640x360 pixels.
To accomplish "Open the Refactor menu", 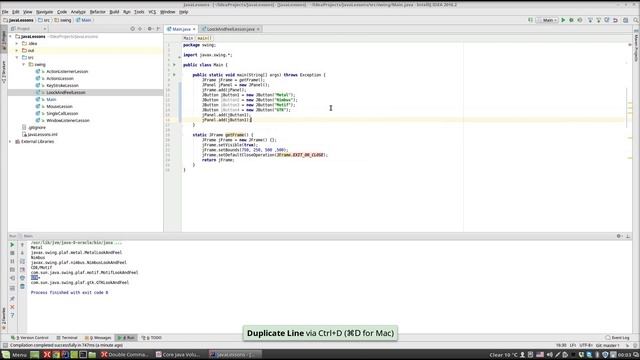I will (98, 12).
